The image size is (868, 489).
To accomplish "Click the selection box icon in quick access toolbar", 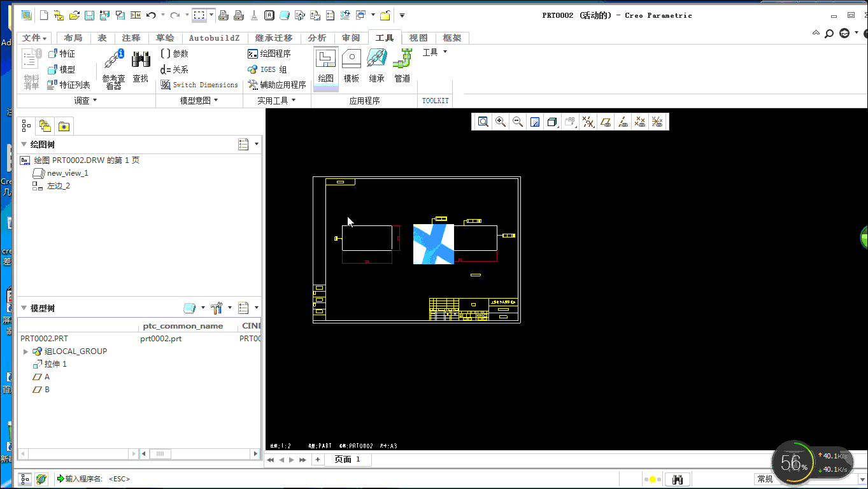I will (x=200, y=15).
